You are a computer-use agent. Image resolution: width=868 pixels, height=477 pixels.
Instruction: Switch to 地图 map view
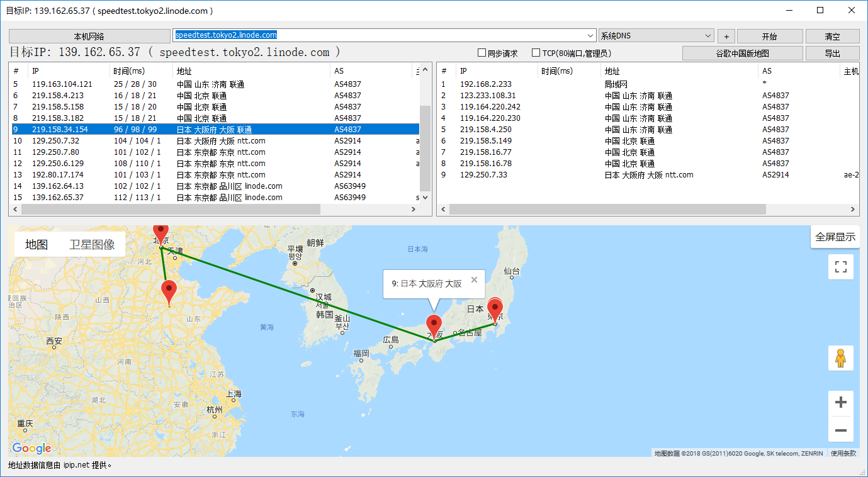click(x=37, y=245)
